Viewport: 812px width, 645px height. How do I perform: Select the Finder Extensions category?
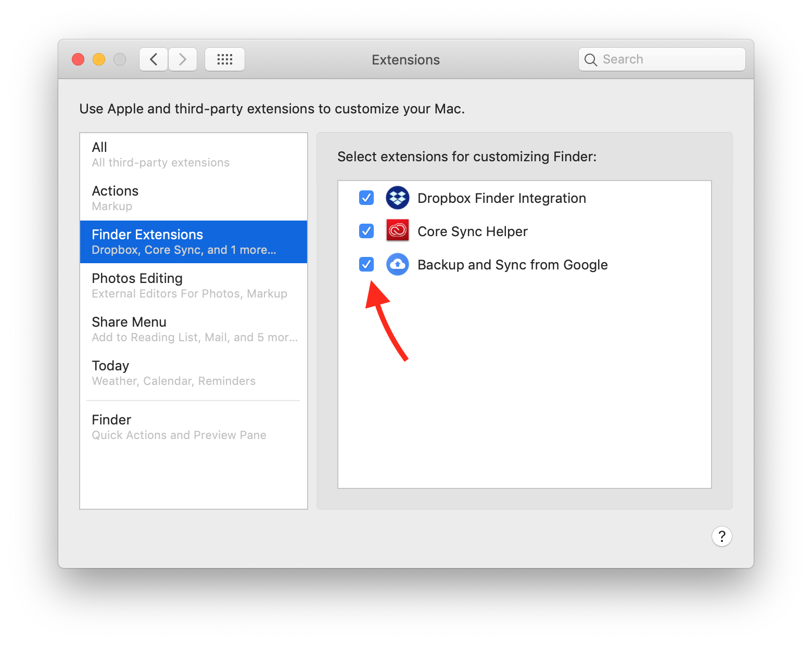pos(194,242)
